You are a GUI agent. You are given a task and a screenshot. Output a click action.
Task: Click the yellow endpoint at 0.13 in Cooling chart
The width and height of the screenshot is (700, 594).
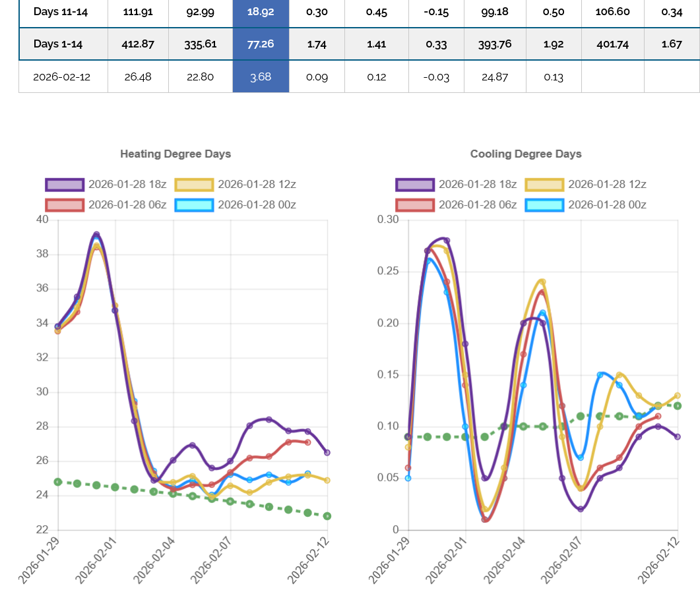coord(678,396)
